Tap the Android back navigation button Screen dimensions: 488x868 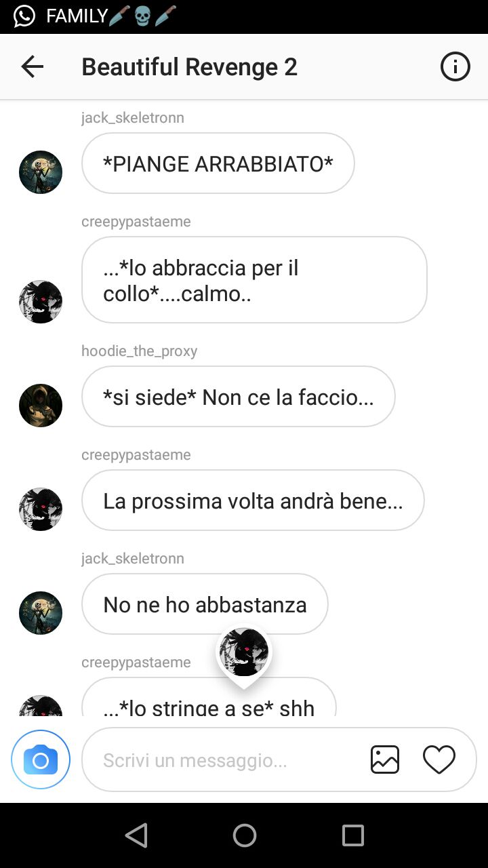pyautogui.click(x=136, y=835)
